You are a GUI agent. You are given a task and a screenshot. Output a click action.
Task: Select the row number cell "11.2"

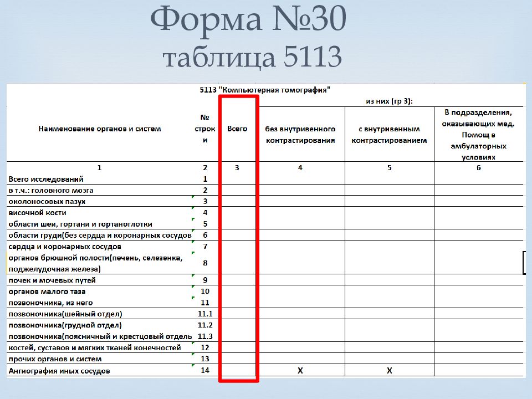[x=205, y=325]
